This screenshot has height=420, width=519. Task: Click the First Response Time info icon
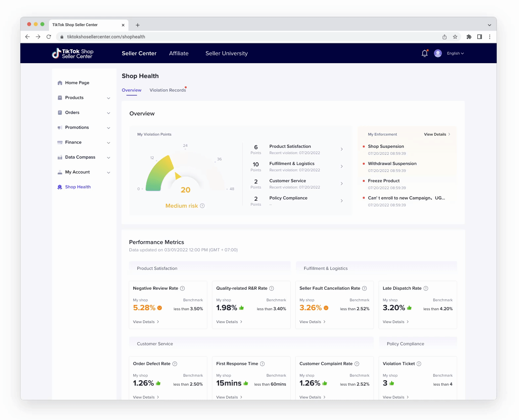tap(262, 364)
